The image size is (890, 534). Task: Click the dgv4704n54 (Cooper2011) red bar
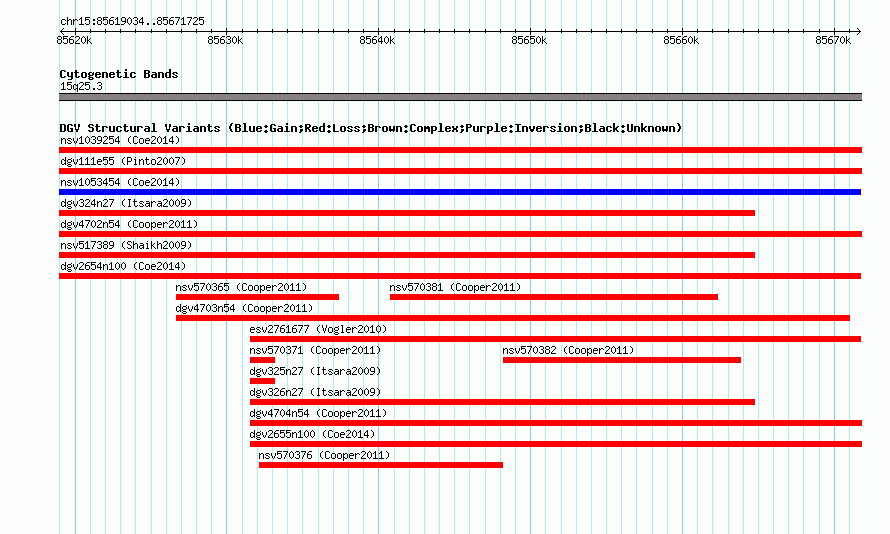[556, 423]
